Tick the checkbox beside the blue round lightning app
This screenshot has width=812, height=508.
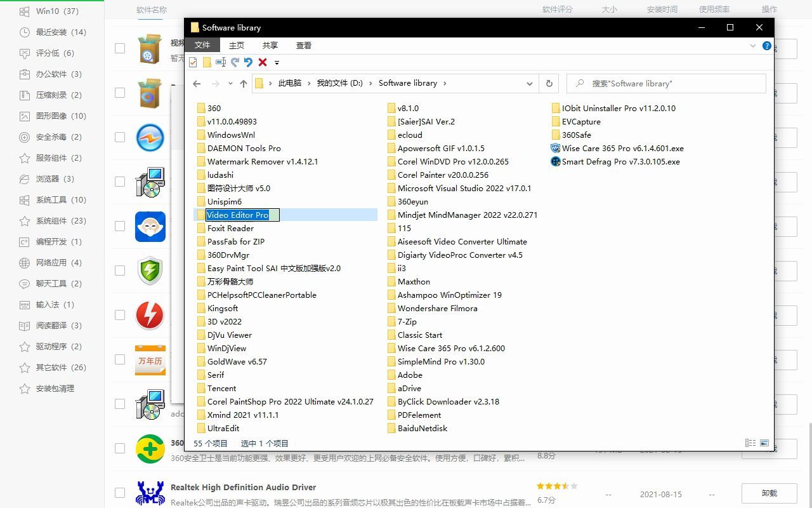point(120,137)
